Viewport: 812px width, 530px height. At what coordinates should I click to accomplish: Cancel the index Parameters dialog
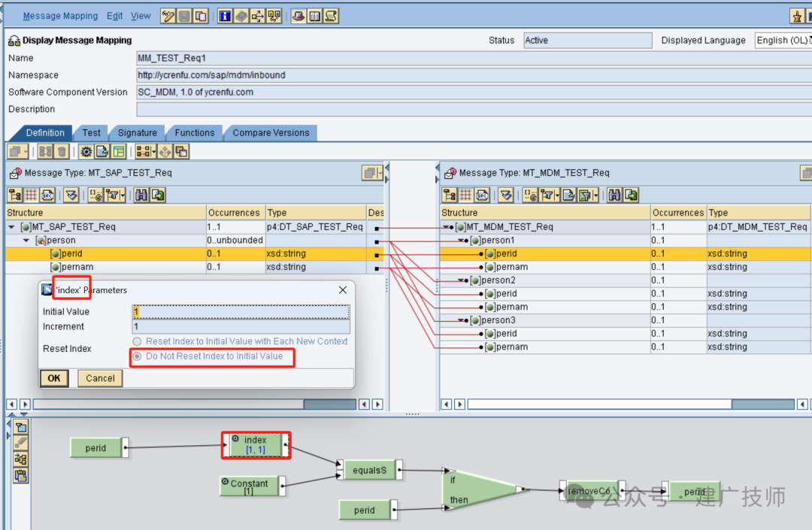pos(100,378)
